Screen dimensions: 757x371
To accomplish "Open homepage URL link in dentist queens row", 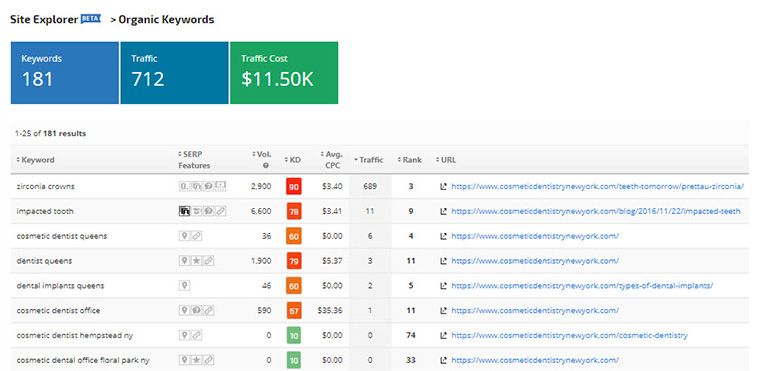I will [535, 261].
